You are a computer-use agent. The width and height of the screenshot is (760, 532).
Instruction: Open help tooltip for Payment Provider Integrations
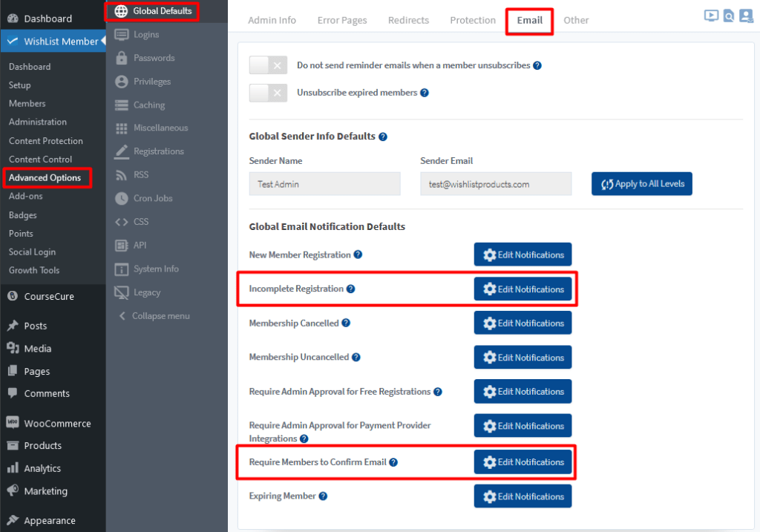(x=304, y=439)
